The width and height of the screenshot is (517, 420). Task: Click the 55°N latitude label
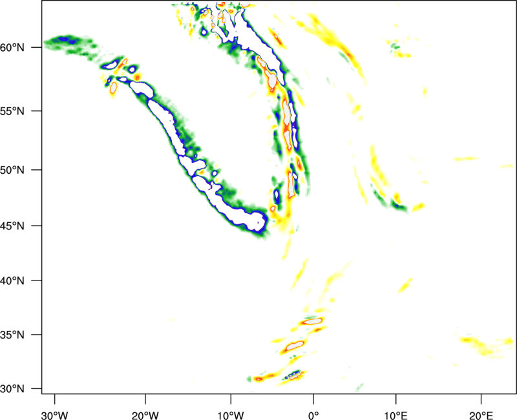click(12, 111)
